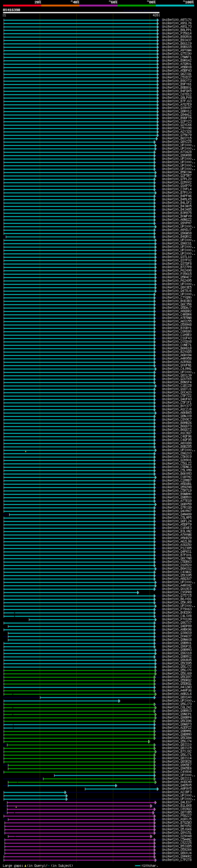This screenshot has width=197, height=868.
Task: Select the UniRef100_Q4LEG7 label
Action: [x=176, y=803]
